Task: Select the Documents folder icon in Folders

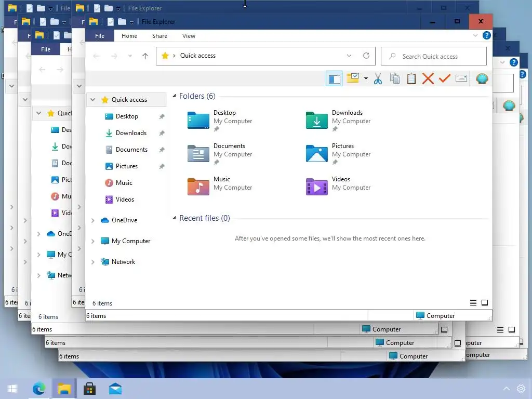Action: coord(198,153)
